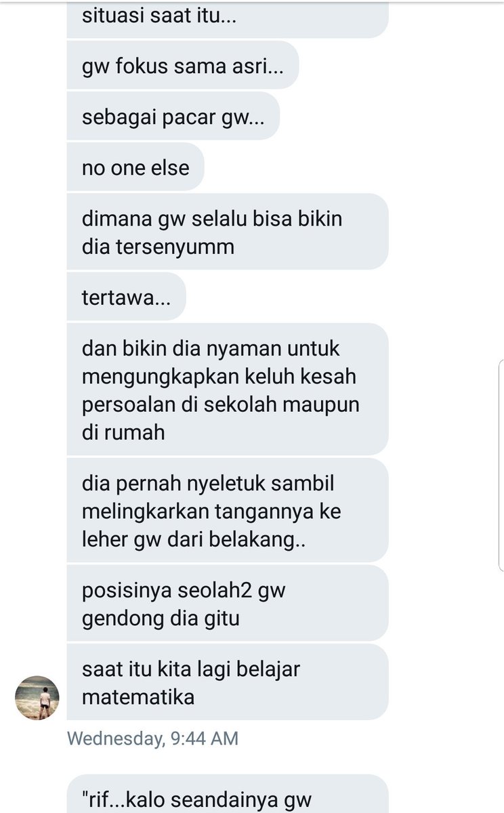Tap the 'dan bikin dia nyaman' message
Image resolution: width=504 pixels, height=813 pixels.
click(x=228, y=389)
